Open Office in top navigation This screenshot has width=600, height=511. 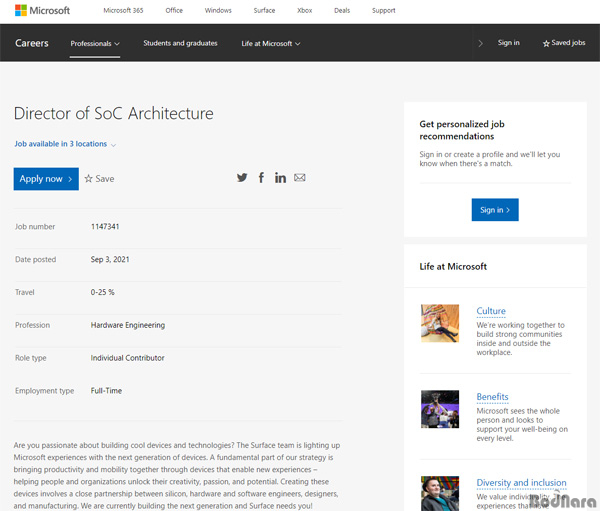point(174,10)
